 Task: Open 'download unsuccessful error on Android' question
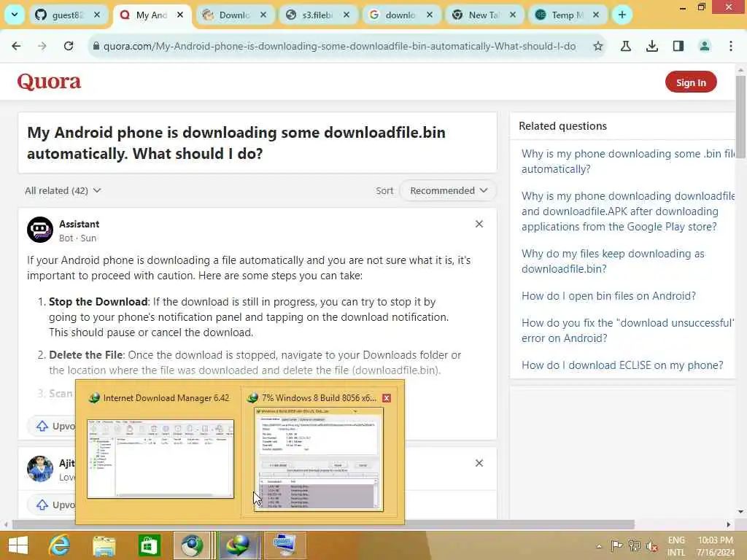click(628, 330)
